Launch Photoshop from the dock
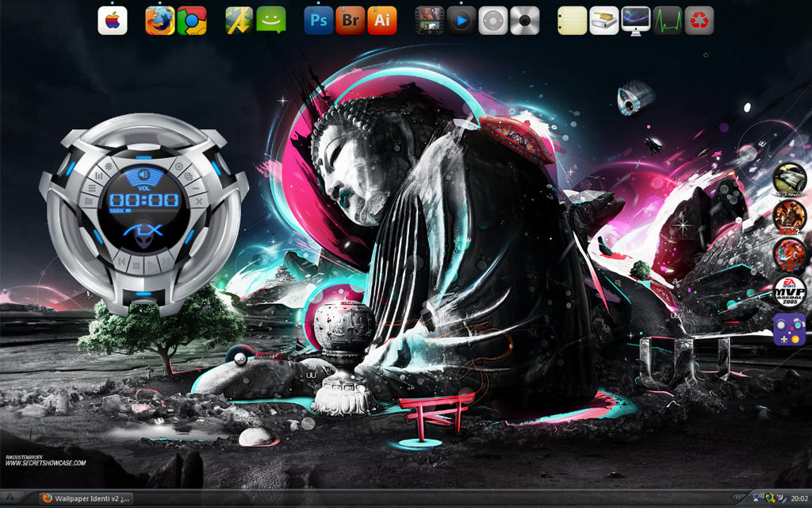The image size is (812, 508). [319, 21]
